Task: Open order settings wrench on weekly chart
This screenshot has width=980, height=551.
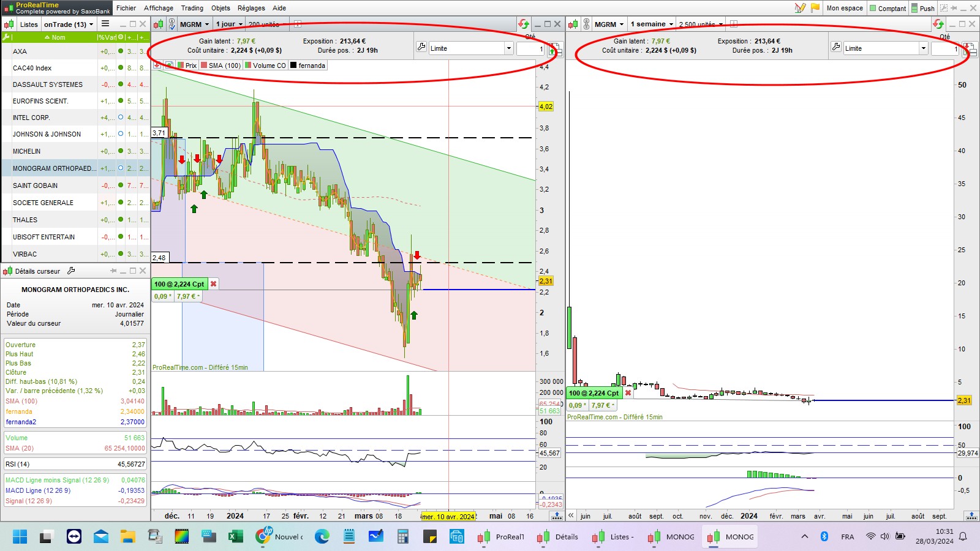Action: [x=836, y=47]
